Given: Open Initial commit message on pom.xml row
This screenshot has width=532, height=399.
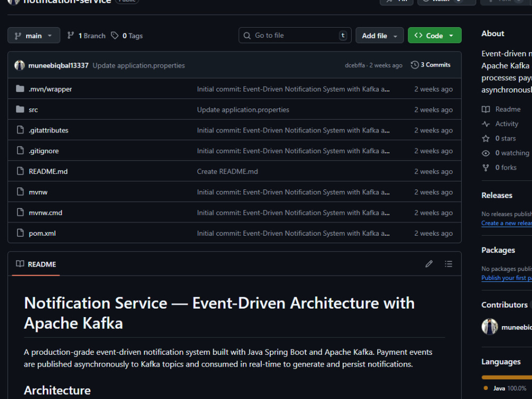Looking at the screenshot, I should tap(293, 233).
